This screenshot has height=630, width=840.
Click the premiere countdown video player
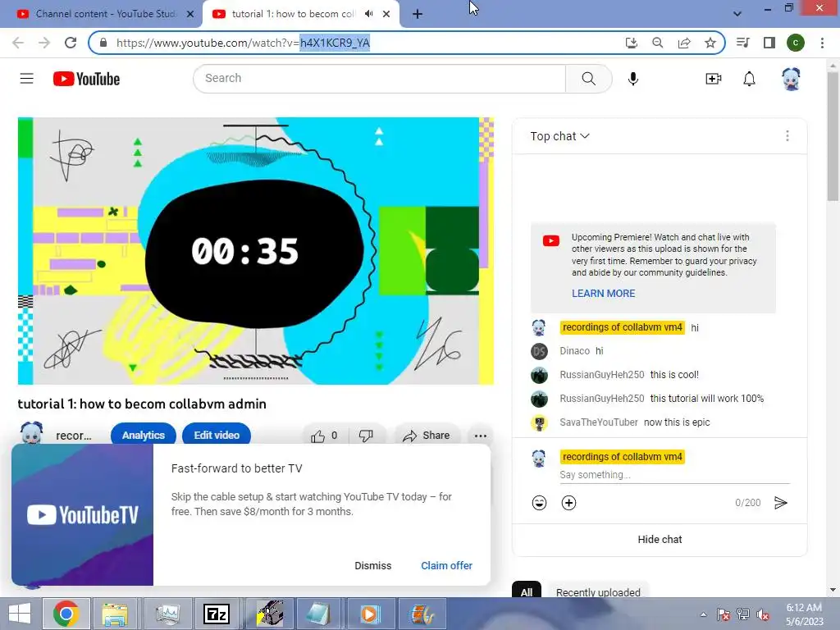pyautogui.click(x=256, y=251)
